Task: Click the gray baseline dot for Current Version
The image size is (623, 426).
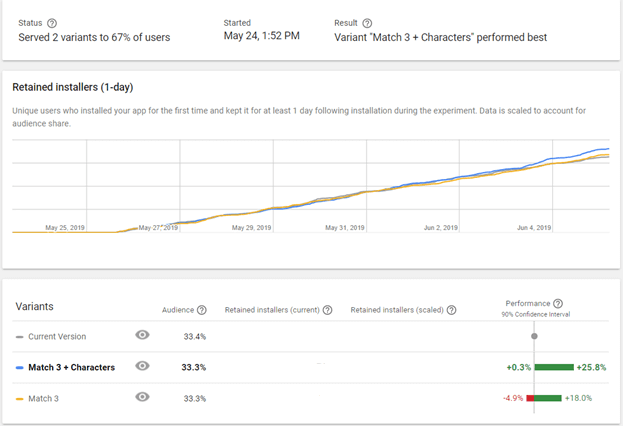Action: pyautogui.click(x=534, y=336)
